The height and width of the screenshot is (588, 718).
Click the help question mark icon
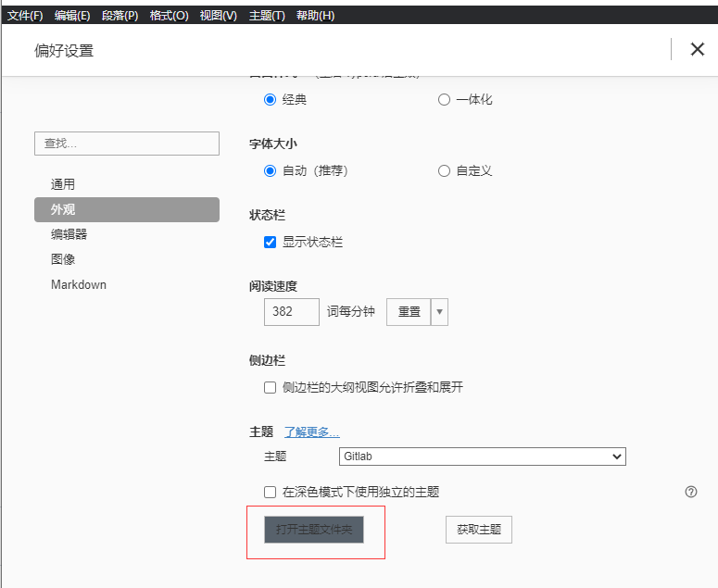(x=690, y=492)
